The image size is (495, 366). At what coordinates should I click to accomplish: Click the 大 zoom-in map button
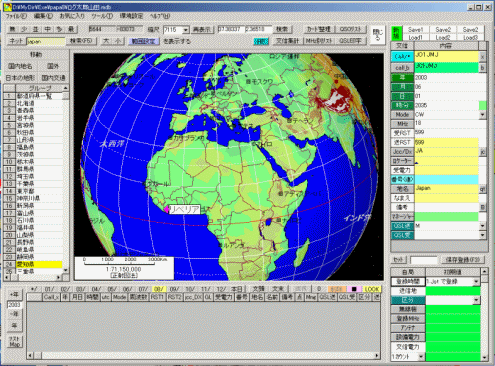(106, 41)
